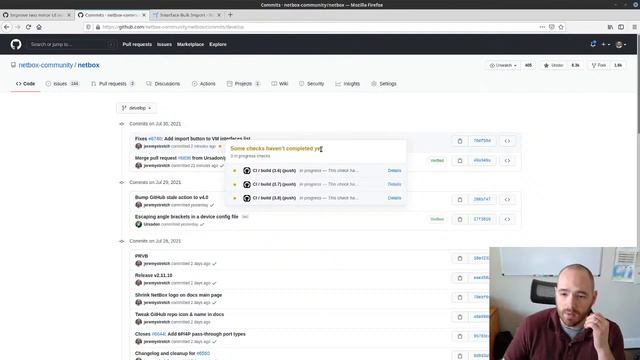Image resolution: width=640 pixels, height=360 pixels.
Task: Open the notifications bell icon
Action: tap(593, 44)
